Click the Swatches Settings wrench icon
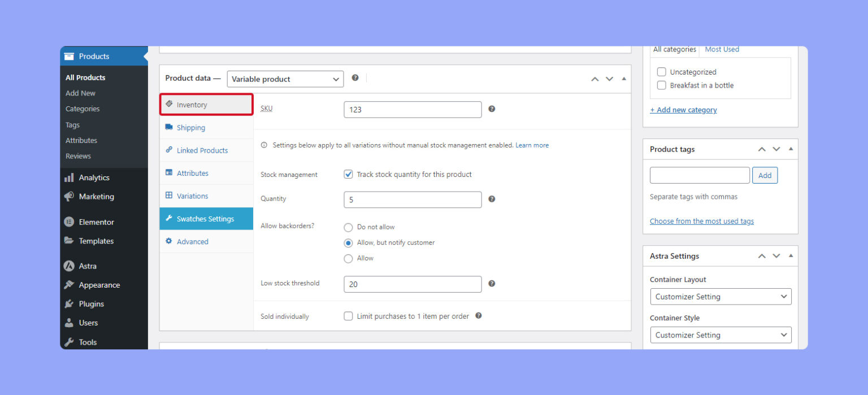Image resolution: width=868 pixels, height=395 pixels. pyautogui.click(x=170, y=219)
